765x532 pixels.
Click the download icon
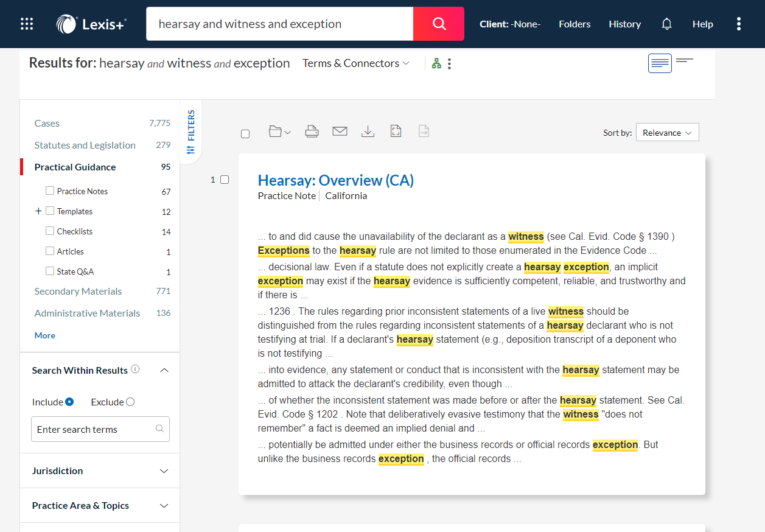point(368,131)
